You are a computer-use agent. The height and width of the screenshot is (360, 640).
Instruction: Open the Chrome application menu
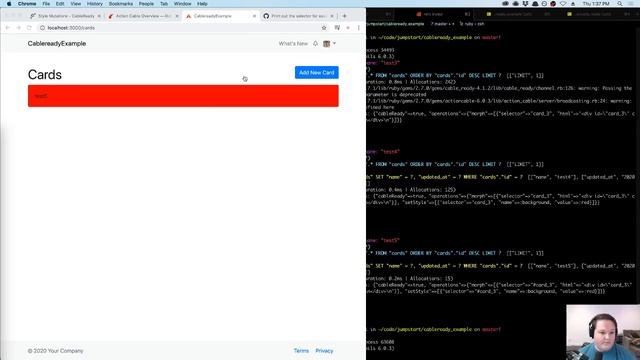point(27,4)
